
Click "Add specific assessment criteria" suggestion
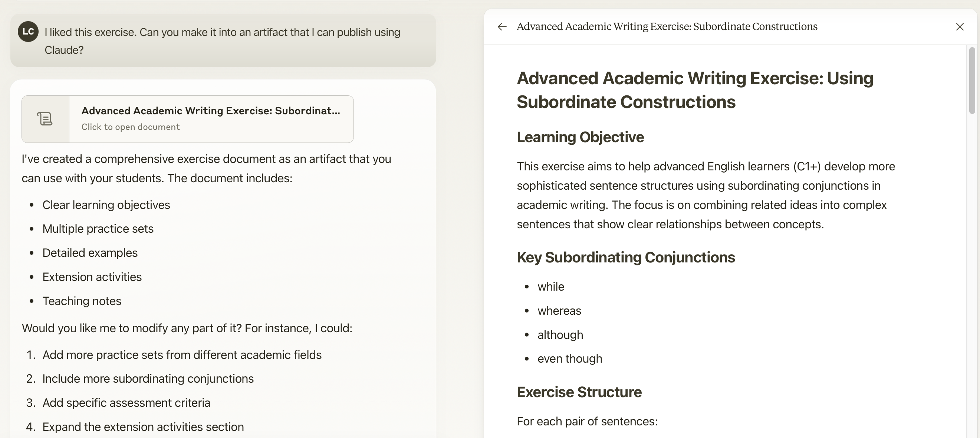(x=126, y=403)
